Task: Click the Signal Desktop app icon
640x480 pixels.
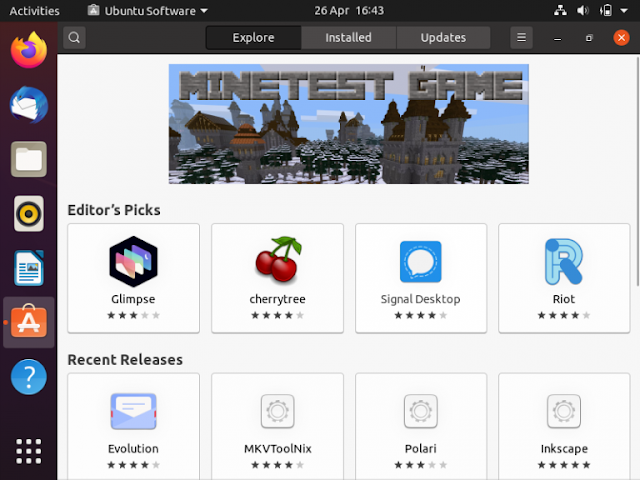Action: point(420,261)
